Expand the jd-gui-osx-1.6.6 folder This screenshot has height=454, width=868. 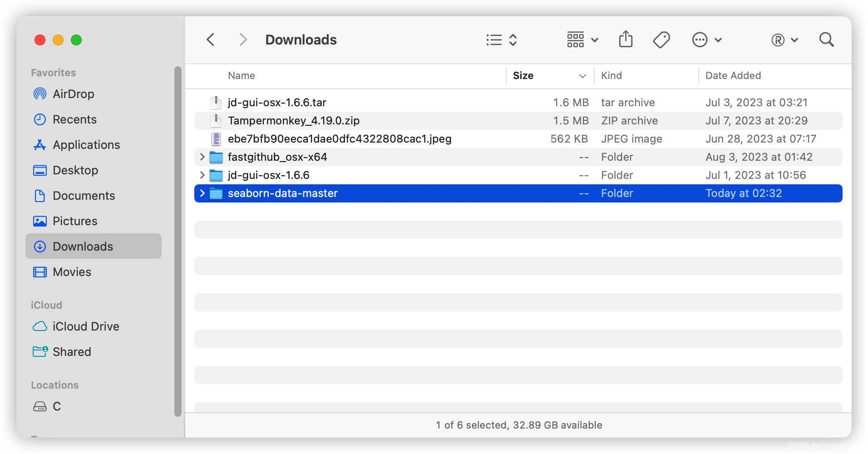click(202, 175)
